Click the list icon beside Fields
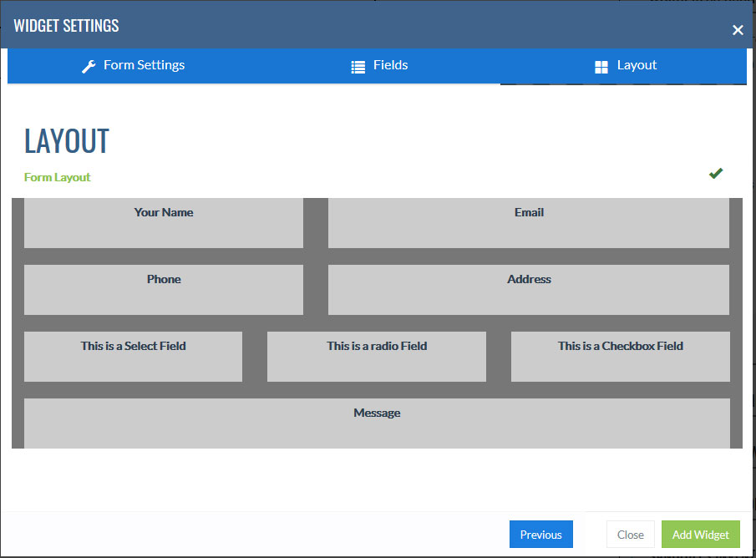 (x=358, y=67)
